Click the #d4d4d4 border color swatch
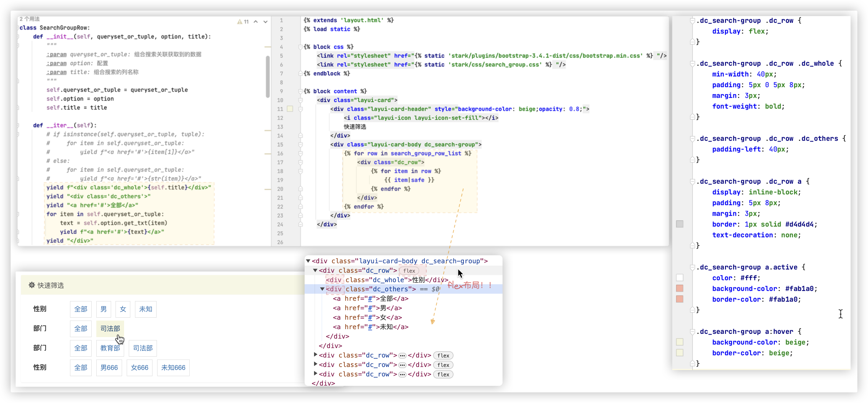This screenshot has height=403, width=868. click(680, 224)
